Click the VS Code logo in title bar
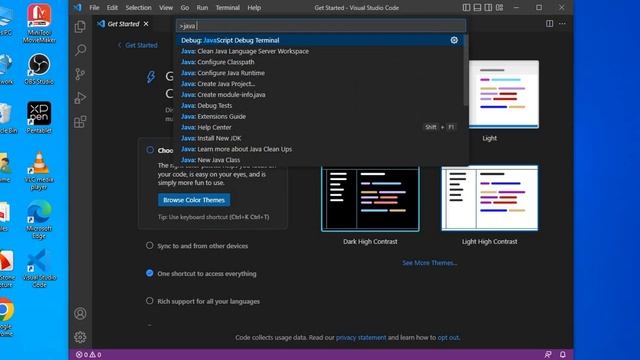The height and width of the screenshot is (360, 640). click(78, 7)
